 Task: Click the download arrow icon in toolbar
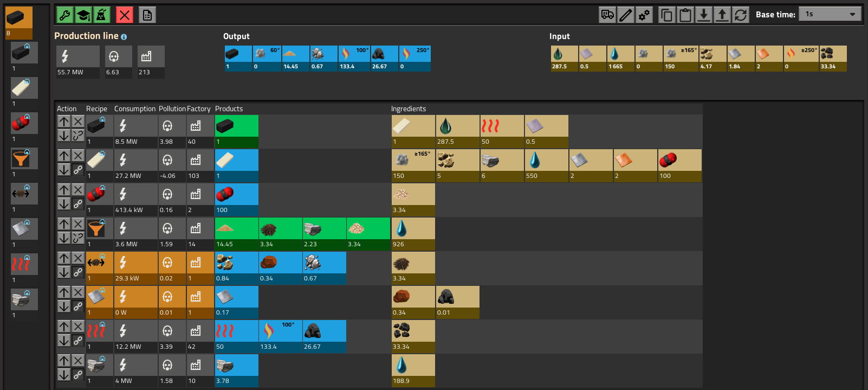704,15
